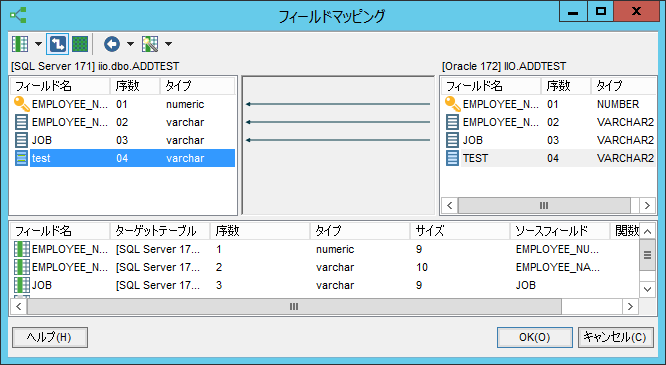This screenshot has width=666, height=365.
Task: Click the field icon of SQL Server varchar 02 row
Action: click(21, 122)
